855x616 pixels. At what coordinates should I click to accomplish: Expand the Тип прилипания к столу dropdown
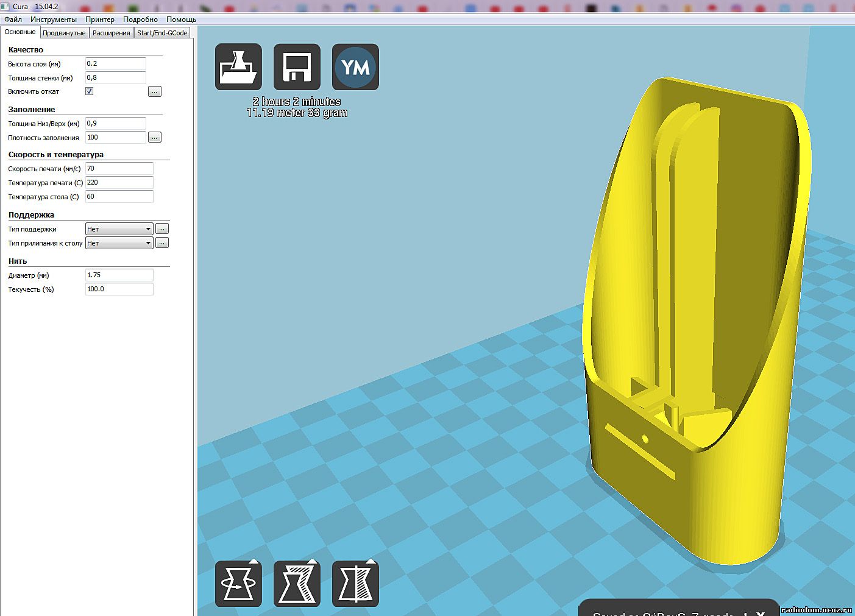[119, 243]
